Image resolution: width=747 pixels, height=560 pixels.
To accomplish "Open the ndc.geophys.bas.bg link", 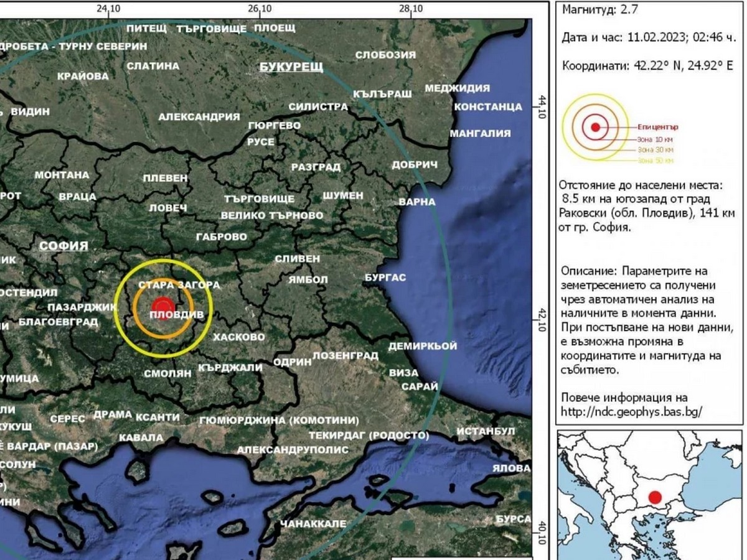I will click(x=632, y=411).
